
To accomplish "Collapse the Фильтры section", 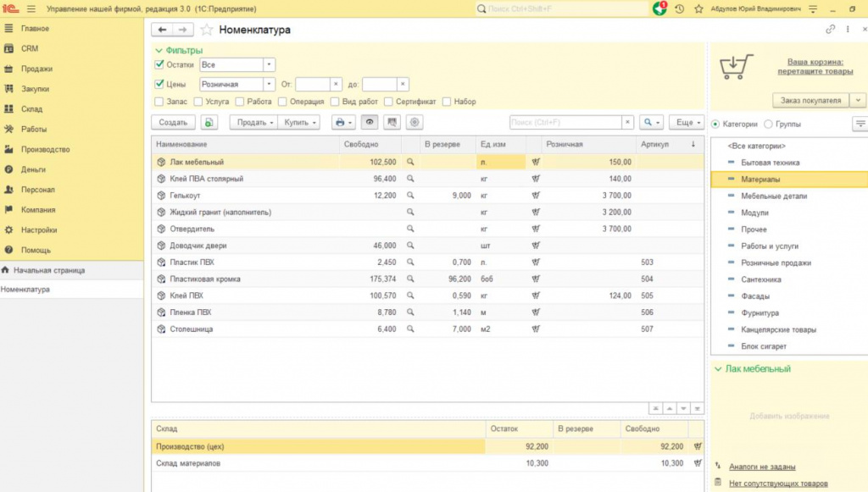I will (179, 50).
